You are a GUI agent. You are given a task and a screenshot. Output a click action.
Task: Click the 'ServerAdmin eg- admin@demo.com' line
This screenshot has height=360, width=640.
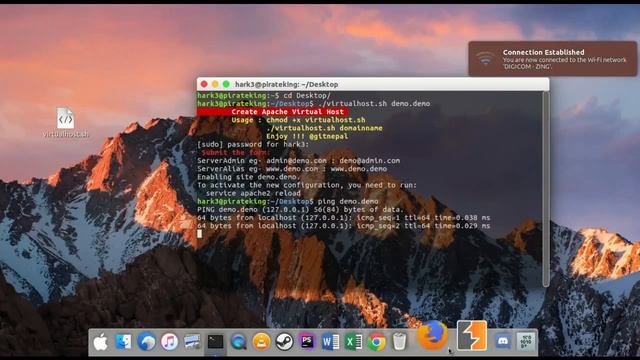[x=298, y=161]
